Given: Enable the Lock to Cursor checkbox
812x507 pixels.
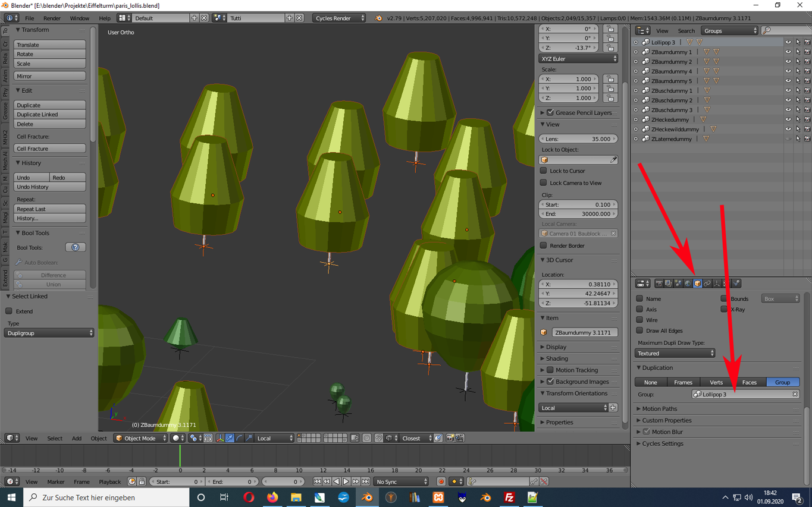Looking at the screenshot, I should click(x=544, y=171).
